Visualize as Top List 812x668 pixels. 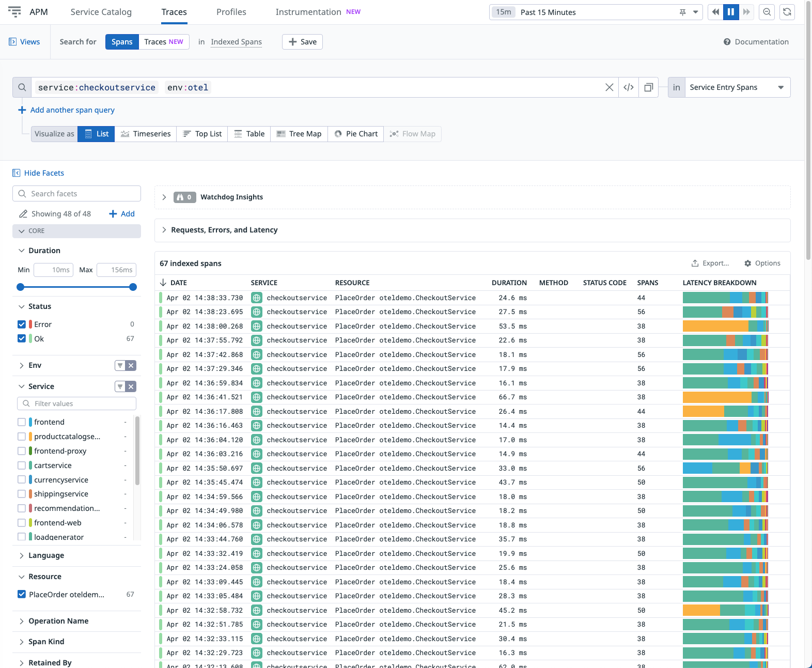(x=202, y=134)
